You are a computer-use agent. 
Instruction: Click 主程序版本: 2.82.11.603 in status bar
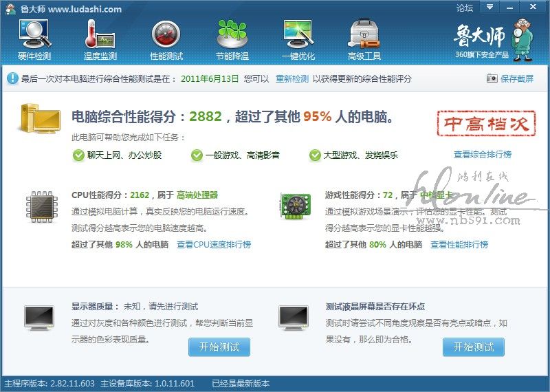point(49,384)
